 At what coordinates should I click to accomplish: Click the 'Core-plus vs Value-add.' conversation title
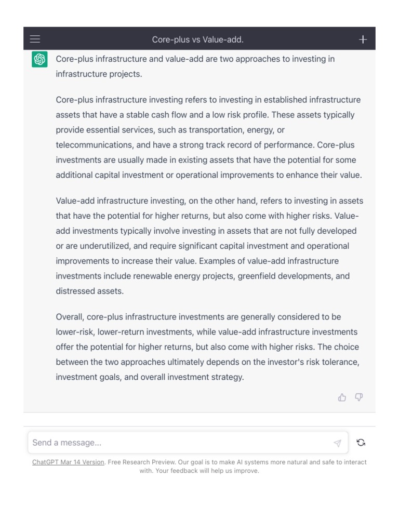click(197, 39)
